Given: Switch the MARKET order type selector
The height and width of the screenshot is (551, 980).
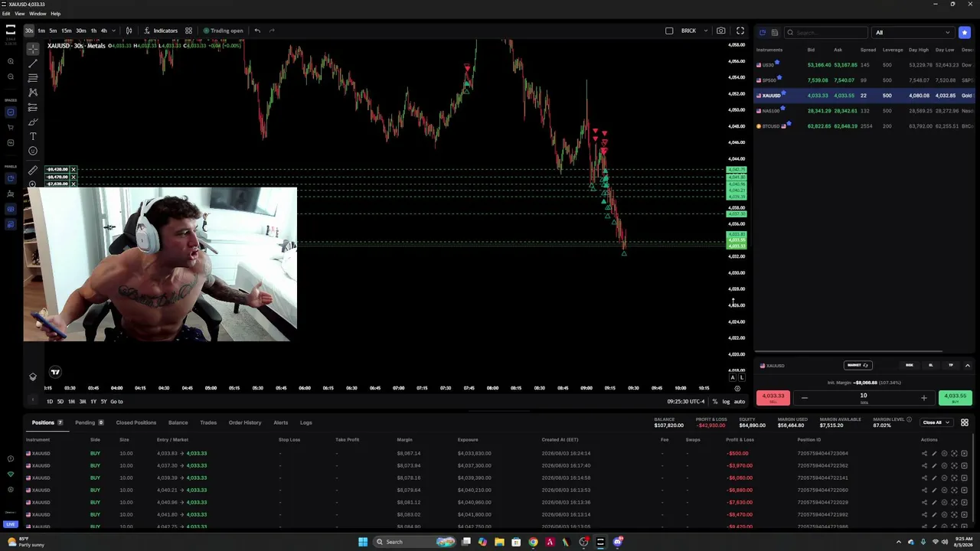Looking at the screenshot, I should [x=857, y=365].
